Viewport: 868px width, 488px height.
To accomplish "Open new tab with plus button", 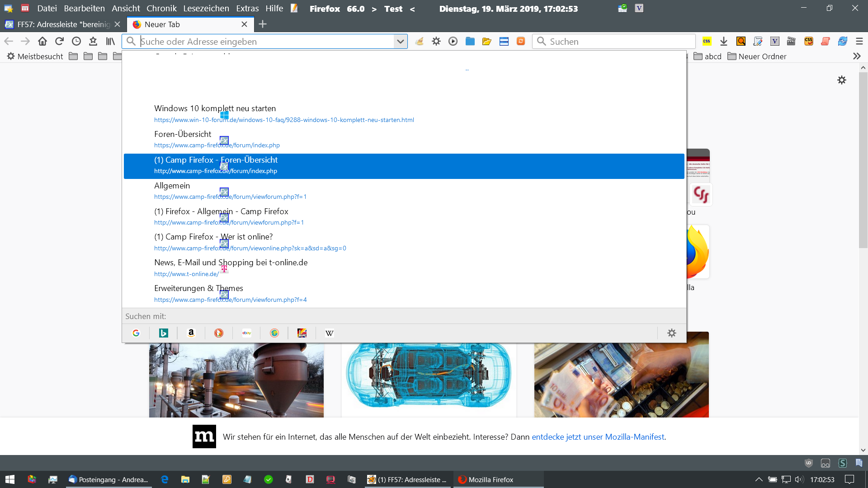I will click(x=263, y=24).
